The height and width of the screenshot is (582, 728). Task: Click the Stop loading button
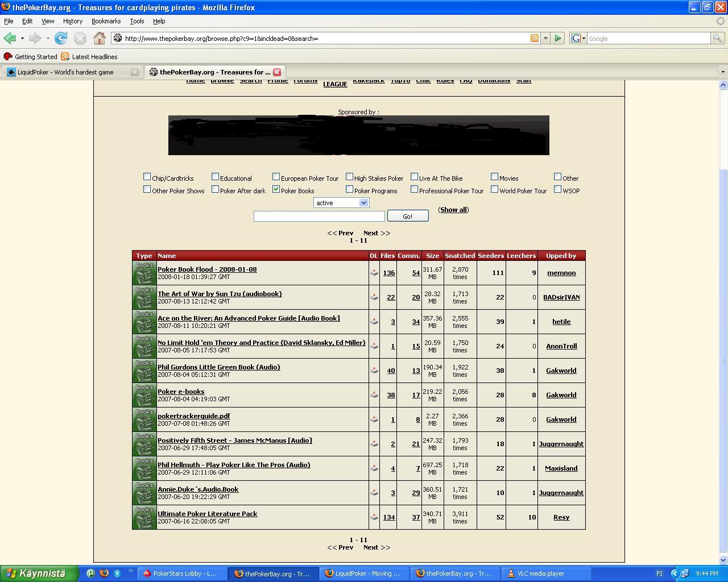[80, 38]
